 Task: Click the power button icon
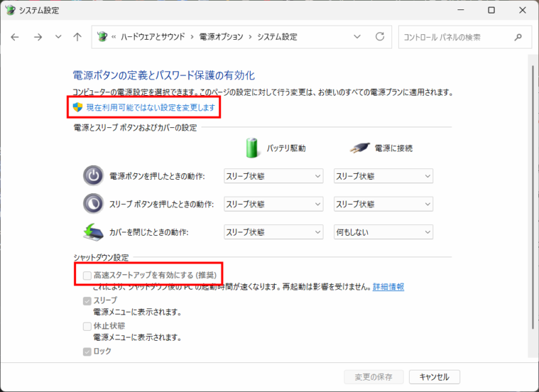point(92,176)
